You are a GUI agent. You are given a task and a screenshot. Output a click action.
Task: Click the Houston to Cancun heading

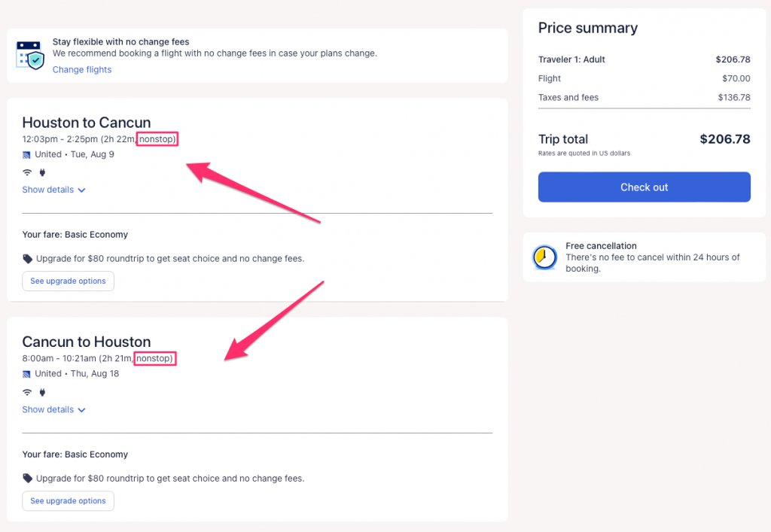pyautogui.click(x=87, y=123)
